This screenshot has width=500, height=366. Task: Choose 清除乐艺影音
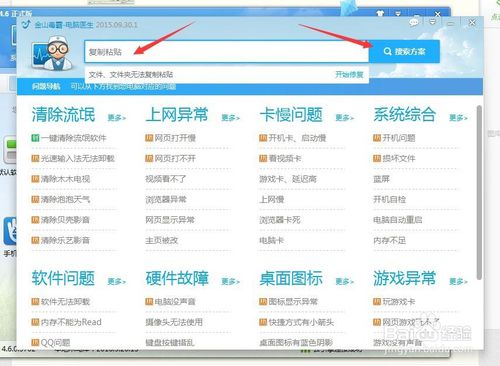(x=65, y=240)
